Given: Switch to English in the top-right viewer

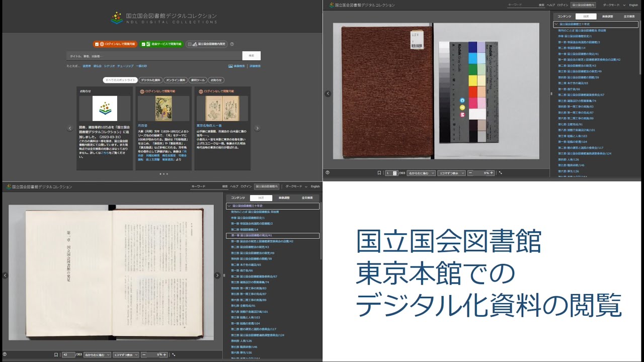Looking at the screenshot, I should pyautogui.click(x=633, y=5).
